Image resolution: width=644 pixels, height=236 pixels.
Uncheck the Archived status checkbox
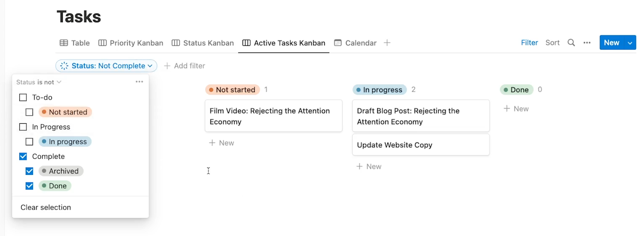(29, 171)
